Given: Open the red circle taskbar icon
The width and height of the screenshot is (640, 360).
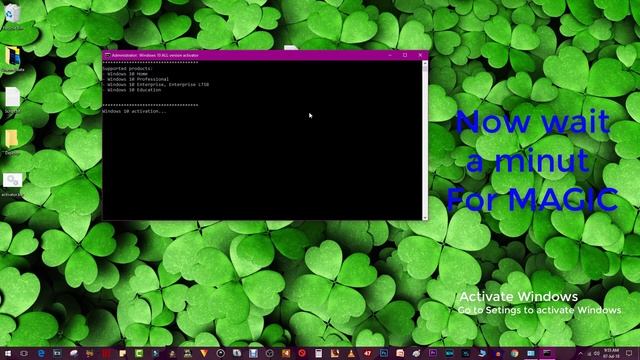Looking at the screenshot, I should point(302,353).
